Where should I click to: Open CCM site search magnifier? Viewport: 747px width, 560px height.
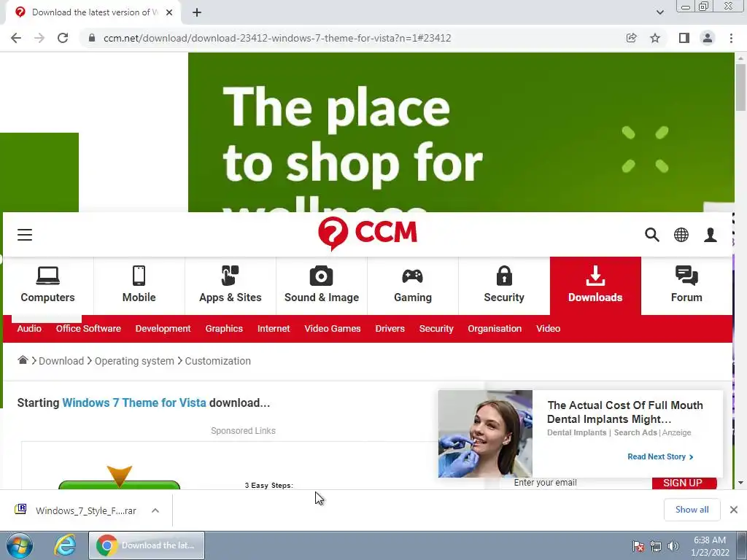coord(651,235)
